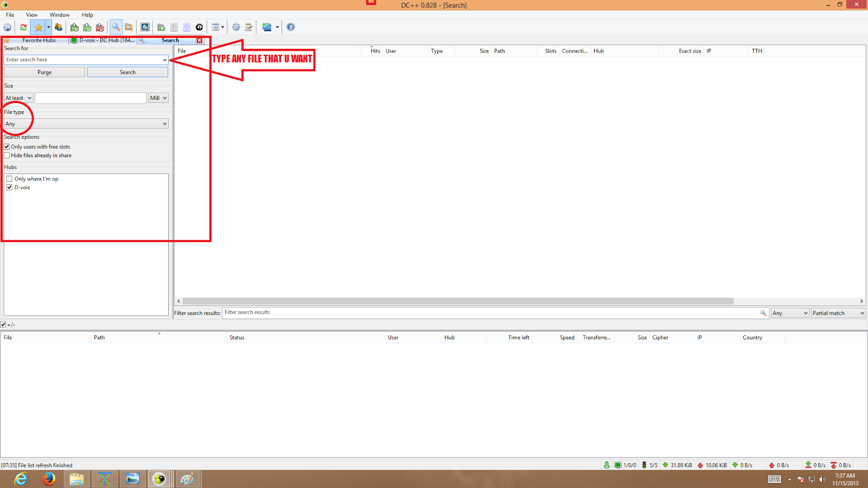The width and height of the screenshot is (868, 488).
Task: Open the Notepad toolbar icon
Action: coord(249,27)
